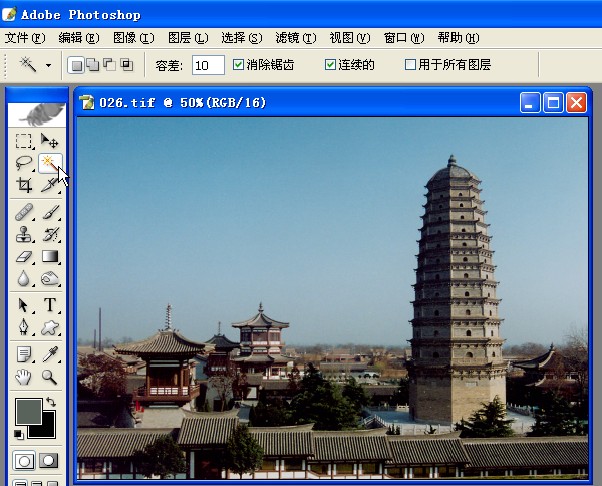Click the background color swatch

48,429
